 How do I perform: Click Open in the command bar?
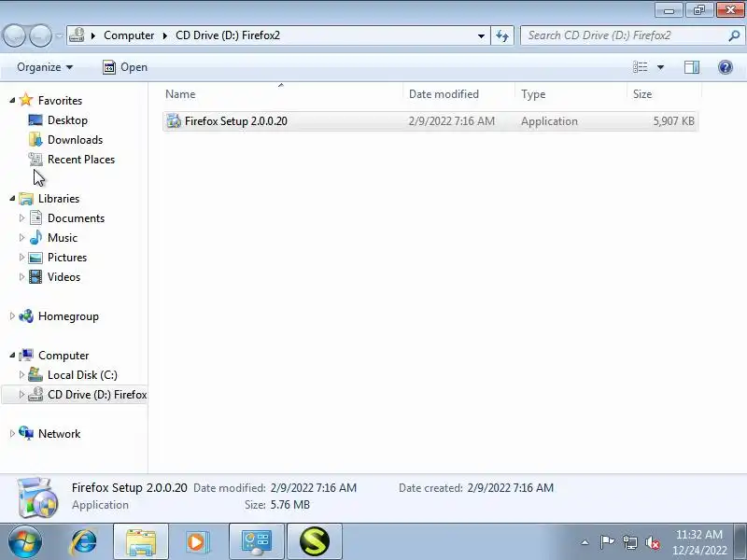125,67
